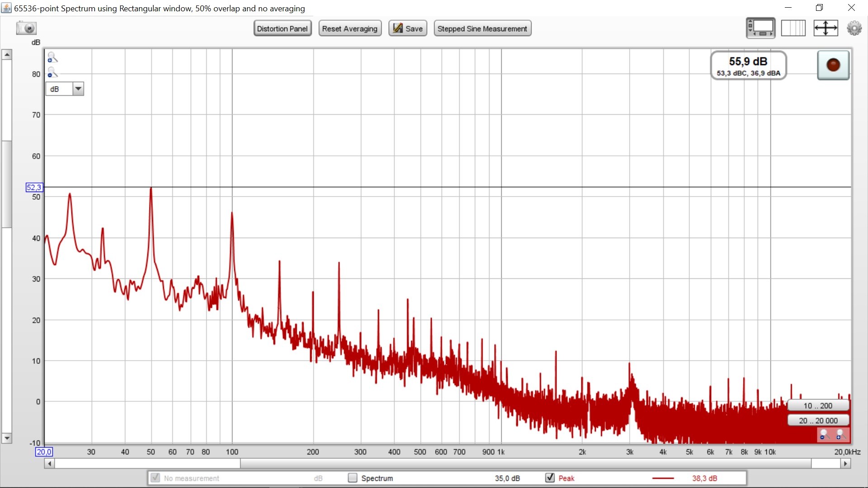Click the frequency axis lines icon
868x488 pixels.
pyautogui.click(x=793, y=28)
